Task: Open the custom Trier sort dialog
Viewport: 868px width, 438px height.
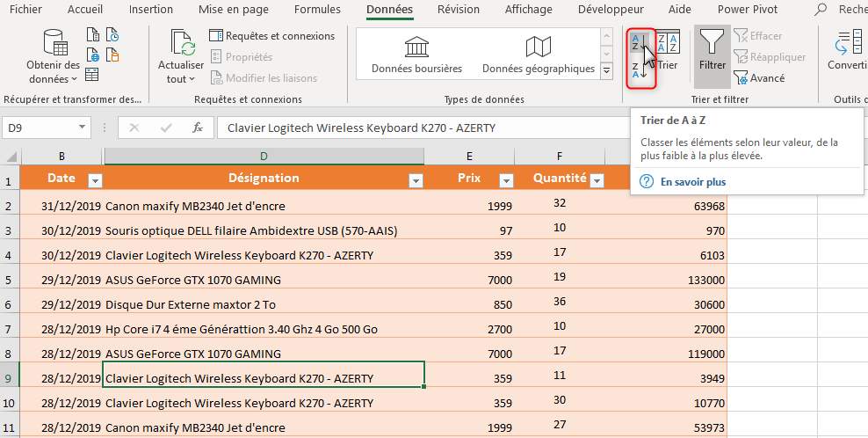Action: [x=668, y=51]
